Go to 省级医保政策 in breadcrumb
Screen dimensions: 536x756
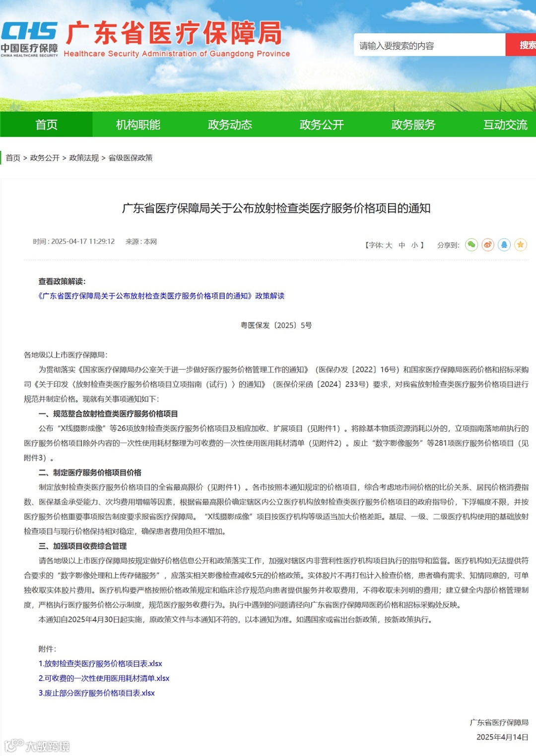click(x=131, y=158)
